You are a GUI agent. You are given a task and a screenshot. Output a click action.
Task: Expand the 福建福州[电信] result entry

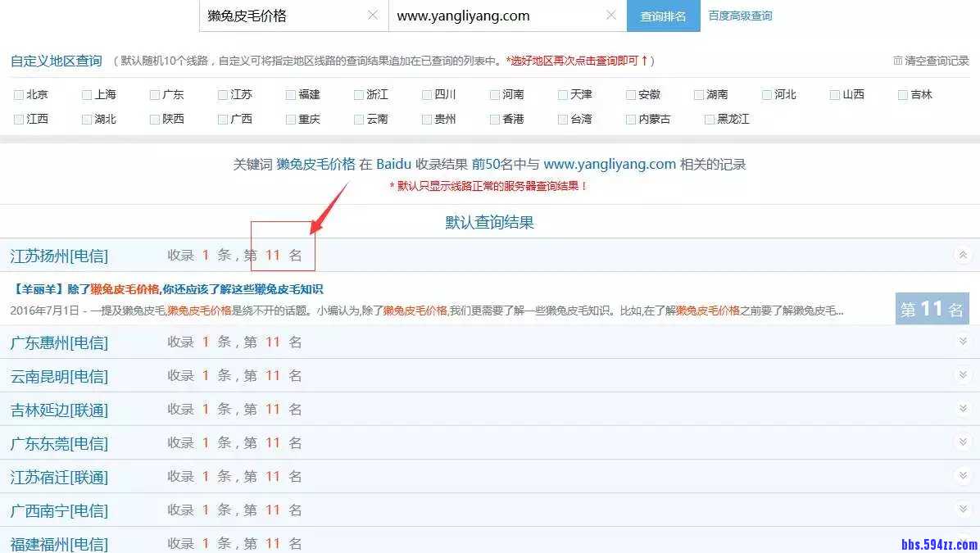click(963, 543)
